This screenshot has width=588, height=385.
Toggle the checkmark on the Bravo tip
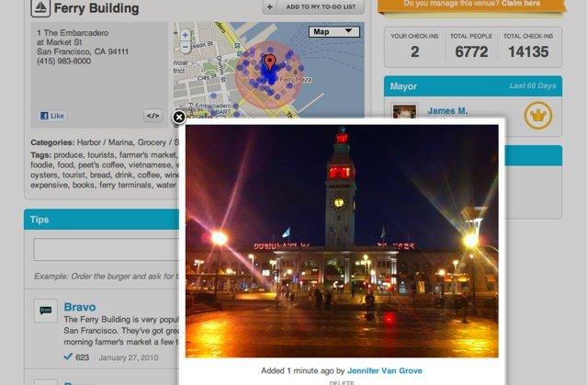68,357
